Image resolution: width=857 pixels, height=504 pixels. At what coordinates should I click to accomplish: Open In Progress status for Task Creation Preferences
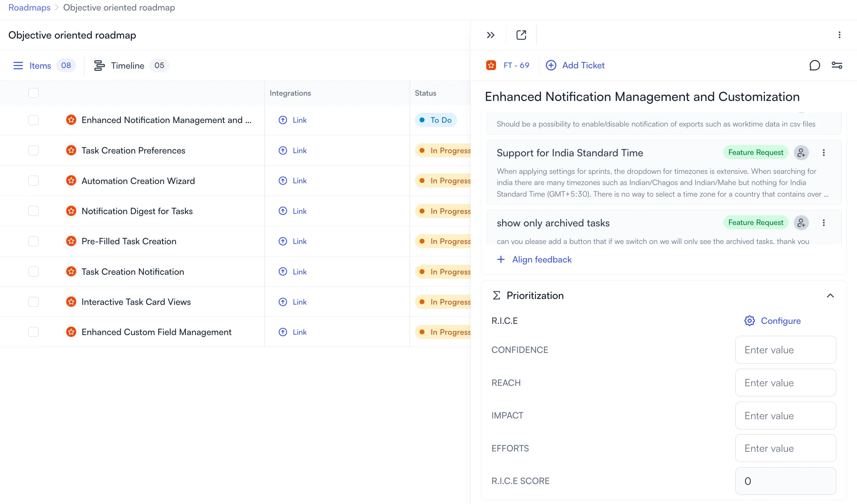[443, 150]
